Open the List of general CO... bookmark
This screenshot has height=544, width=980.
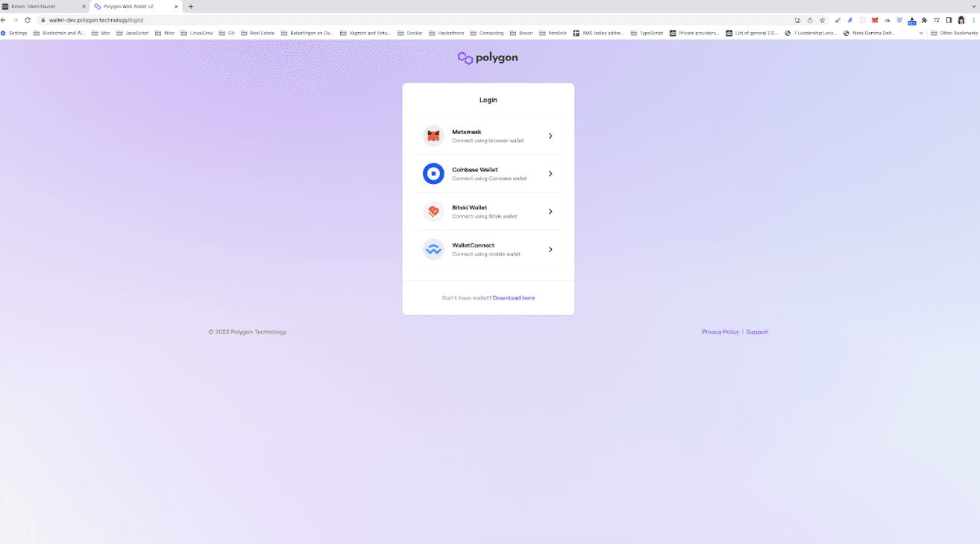tap(752, 33)
